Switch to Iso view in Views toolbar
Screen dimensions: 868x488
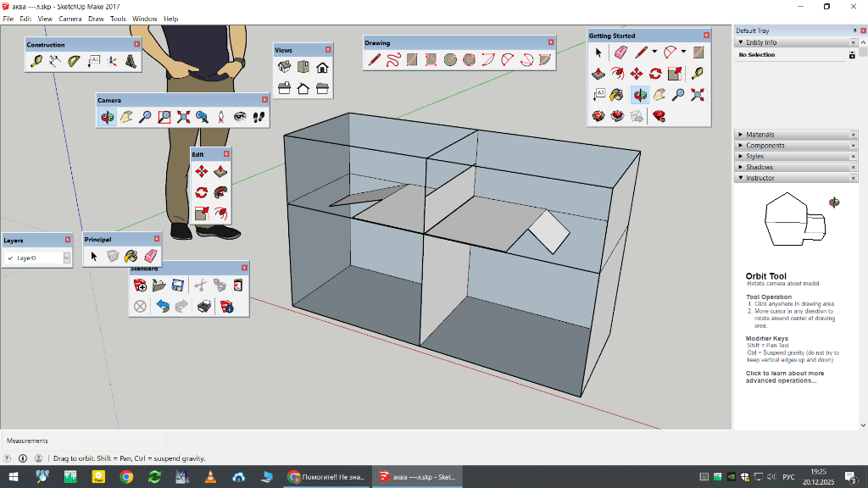coord(285,68)
